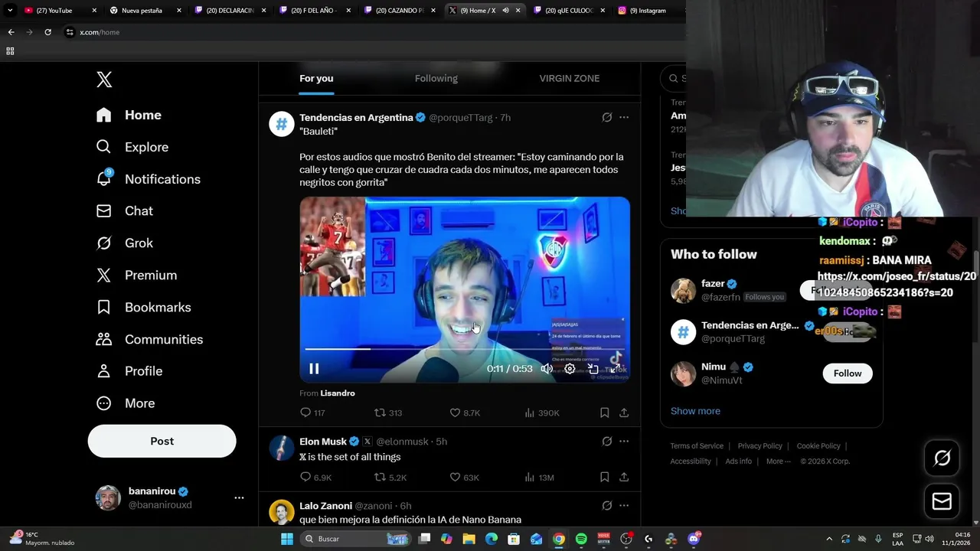Open the Cookie Policy link
The image size is (980, 551).
(818, 446)
